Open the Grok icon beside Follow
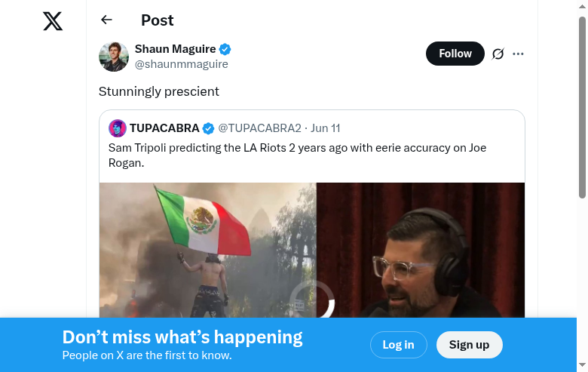This screenshot has height=372, width=588. tap(498, 54)
